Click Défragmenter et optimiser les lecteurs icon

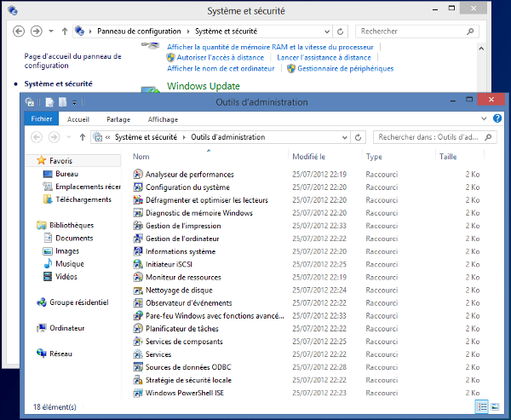tap(138, 200)
